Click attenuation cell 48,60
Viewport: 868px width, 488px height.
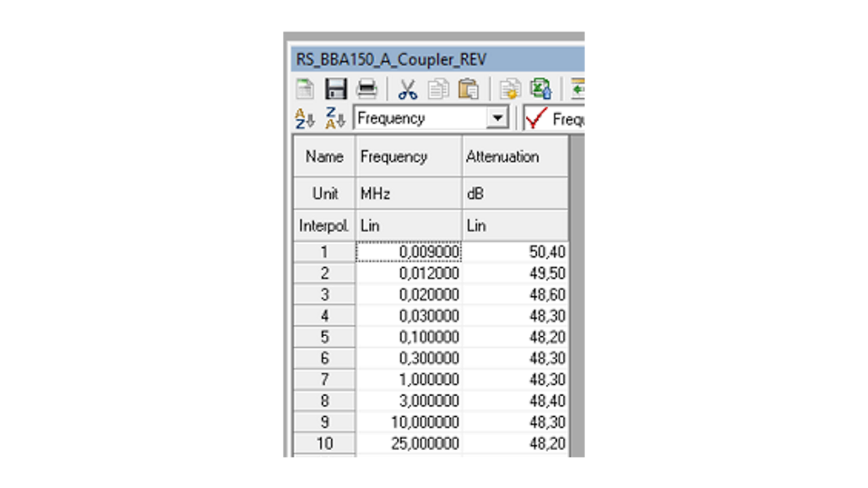515,295
